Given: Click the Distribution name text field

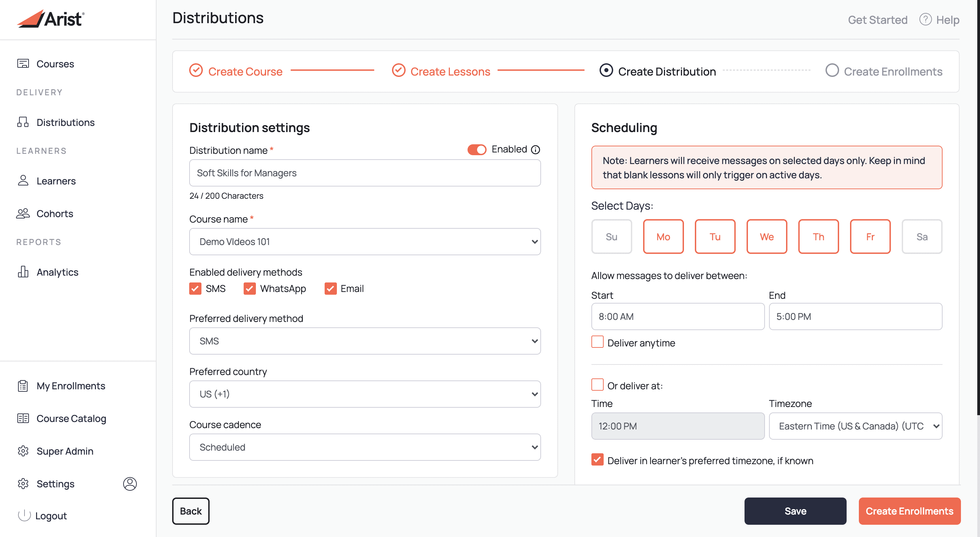Looking at the screenshot, I should pyautogui.click(x=364, y=173).
